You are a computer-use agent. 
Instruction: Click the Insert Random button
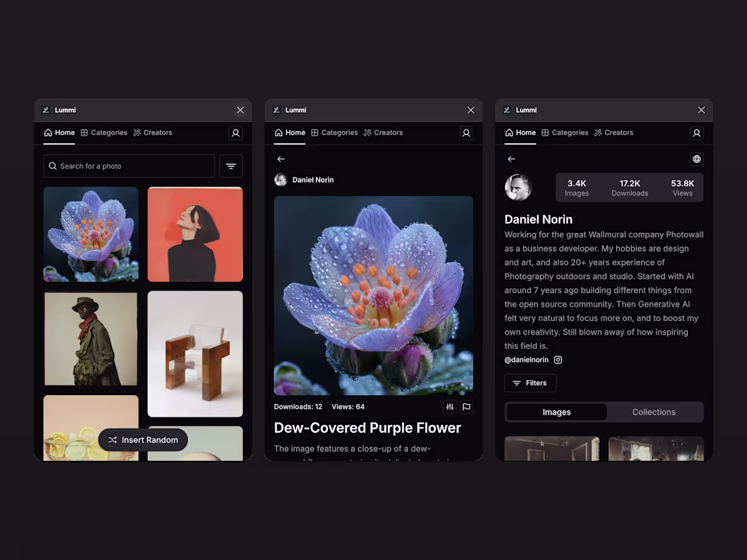click(143, 440)
